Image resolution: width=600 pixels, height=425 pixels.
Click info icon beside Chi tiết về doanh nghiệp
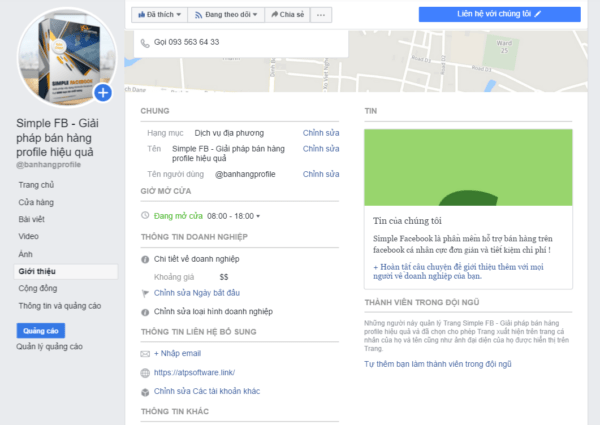point(145,260)
